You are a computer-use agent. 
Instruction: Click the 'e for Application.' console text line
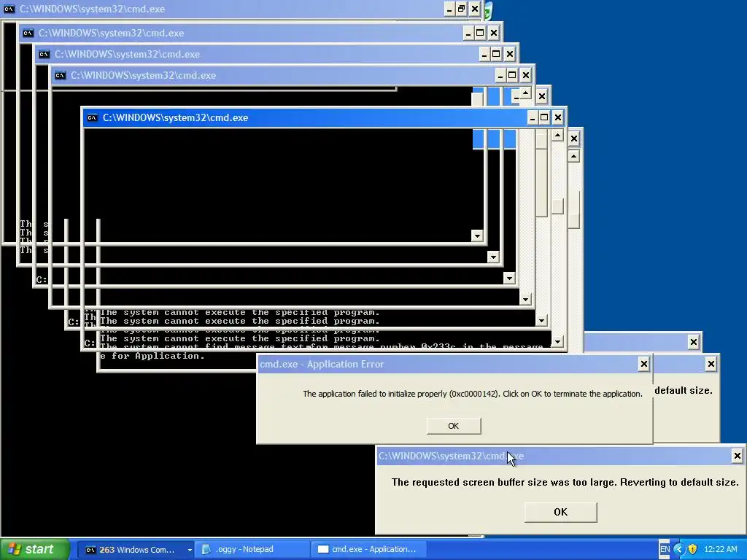click(x=152, y=356)
